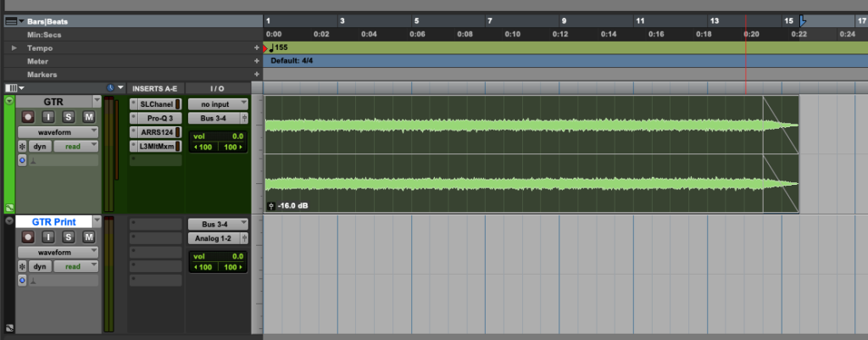The height and width of the screenshot is (340, 868).
Task: Open GTR output window fader icon
Action: [244, 118]
